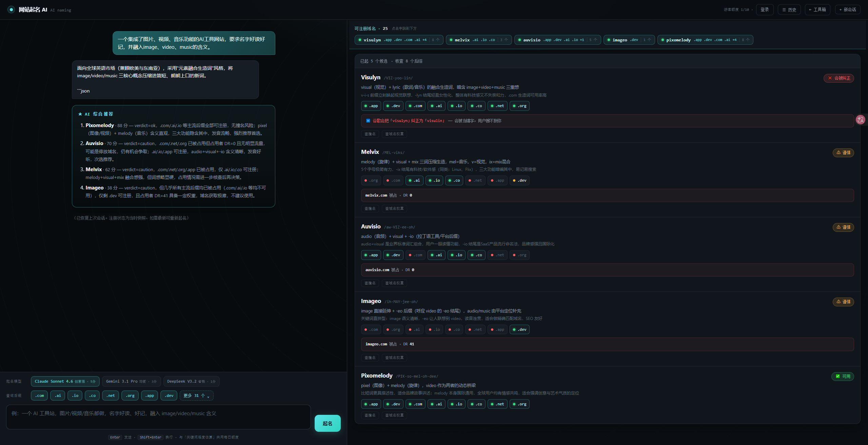Jump to visulyn domain chip

point(399,40)
